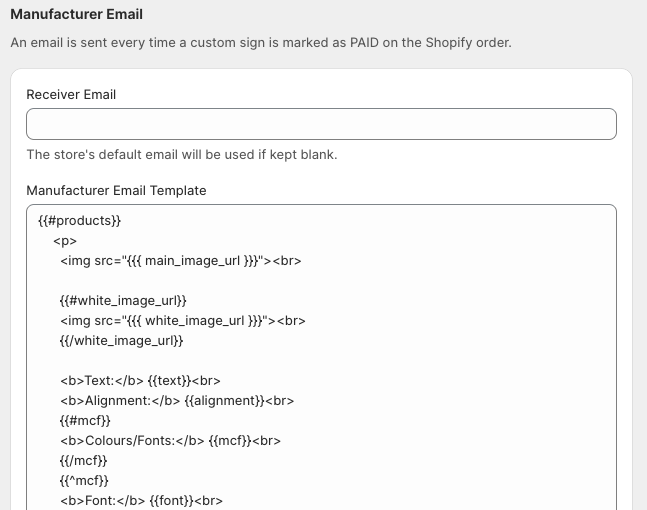Click the white_image_url img tag line

pos(182,320)
